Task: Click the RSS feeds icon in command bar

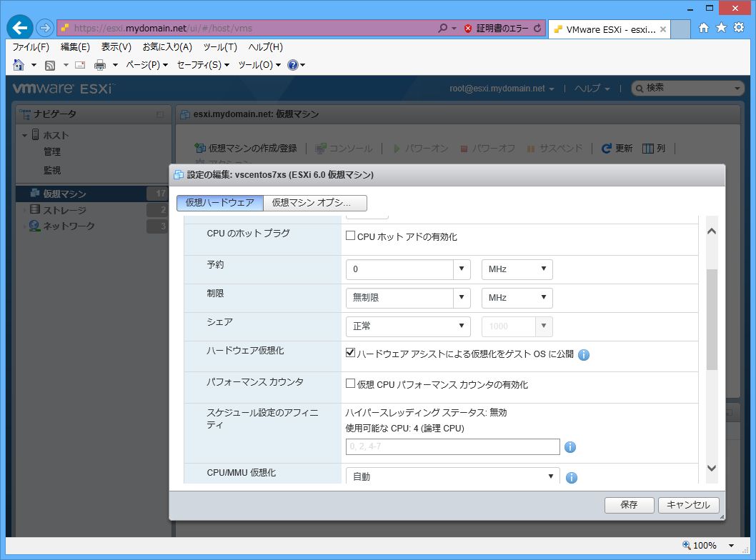Action: point(49,65)
